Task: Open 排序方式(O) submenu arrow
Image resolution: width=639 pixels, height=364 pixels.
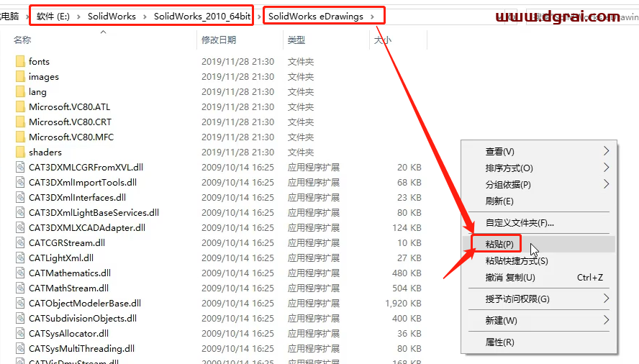Action: click(607, 168)
